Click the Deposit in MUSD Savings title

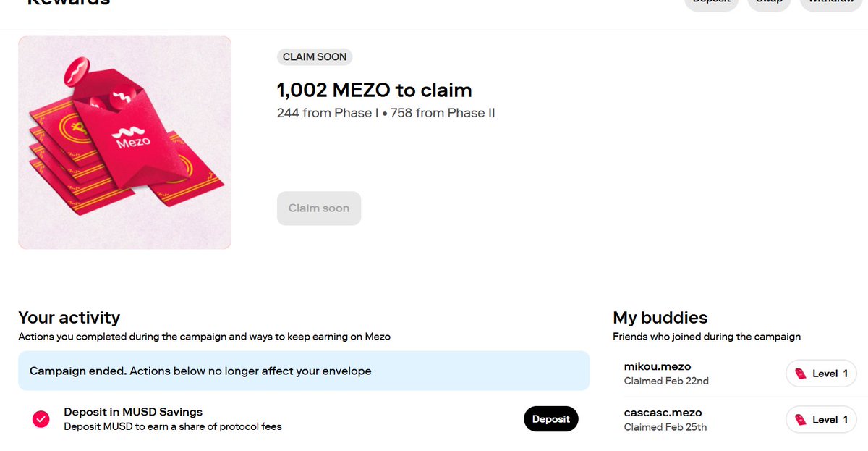pos(133,412)
